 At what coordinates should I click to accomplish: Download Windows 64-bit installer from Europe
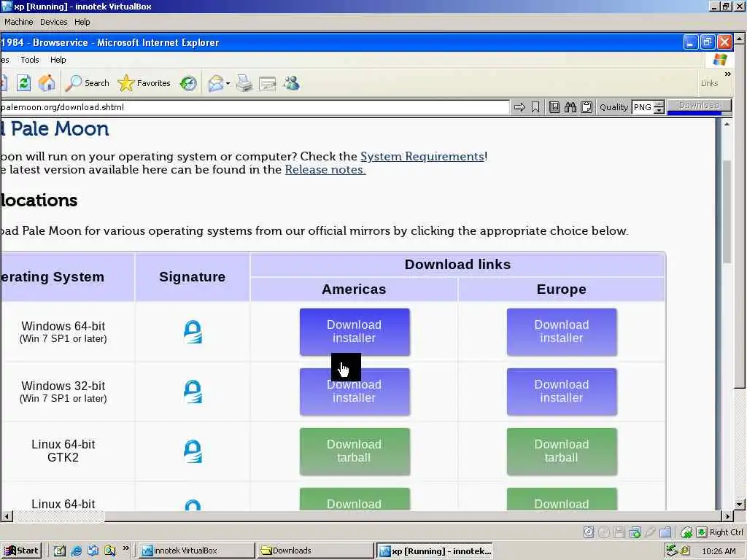pyautogui.click(x=562, y=332)
